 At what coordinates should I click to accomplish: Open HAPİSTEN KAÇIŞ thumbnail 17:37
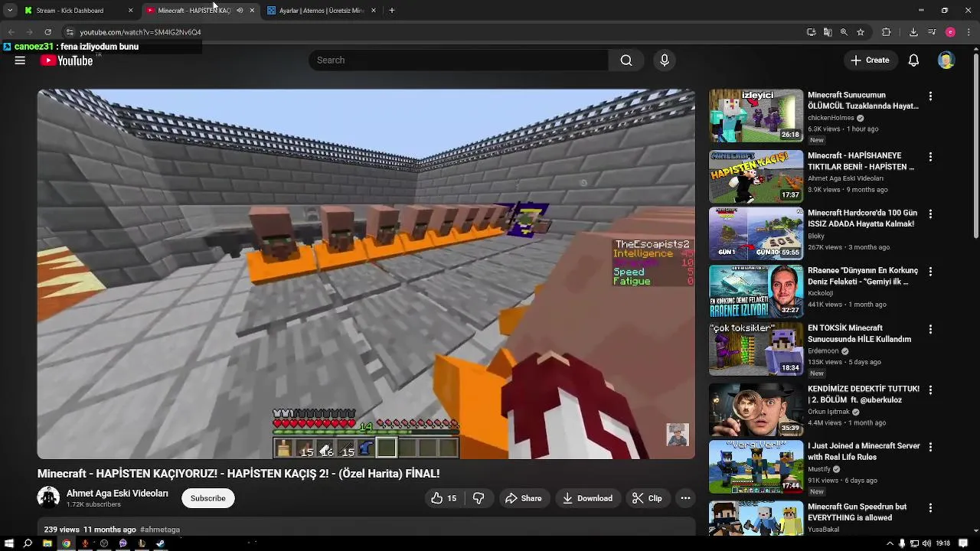[x=756, y=177]
